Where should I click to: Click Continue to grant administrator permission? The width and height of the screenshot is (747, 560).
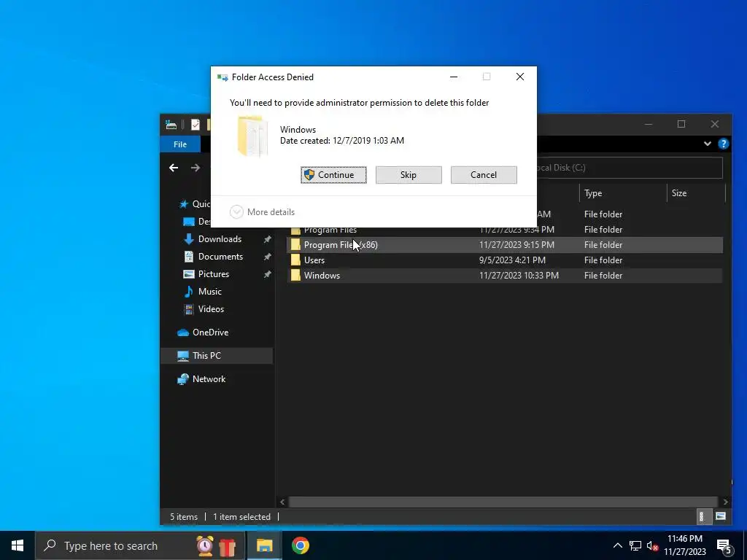click(x=333, y=175)
